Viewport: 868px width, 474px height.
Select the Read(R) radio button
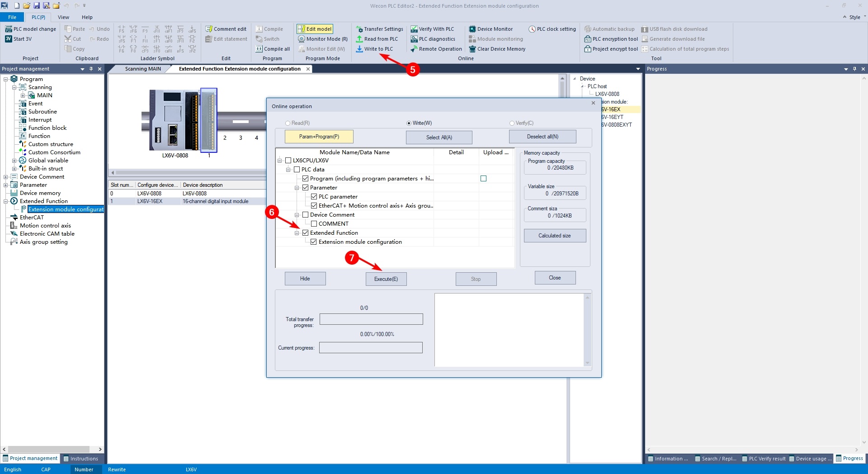[288, 123]
